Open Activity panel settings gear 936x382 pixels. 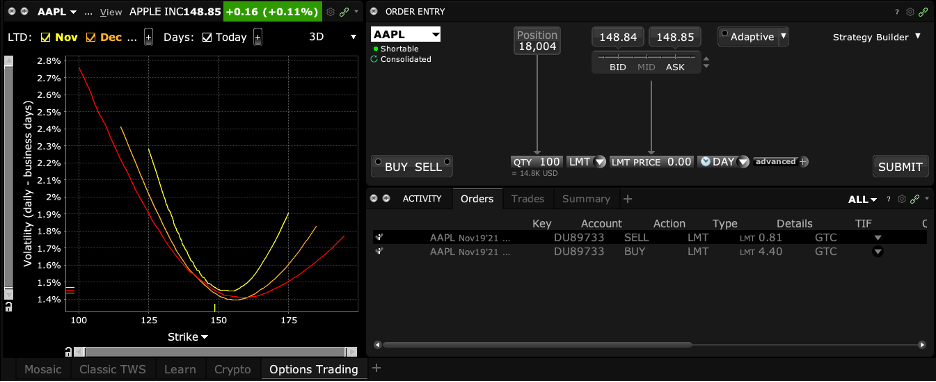click(x=902, y=199)
